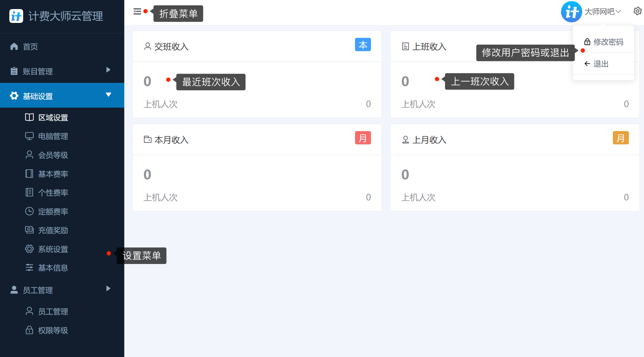Viewport: 644px width, 357px height.
Task: Click the fold menu hamburger icon
Action: (137, 11)
